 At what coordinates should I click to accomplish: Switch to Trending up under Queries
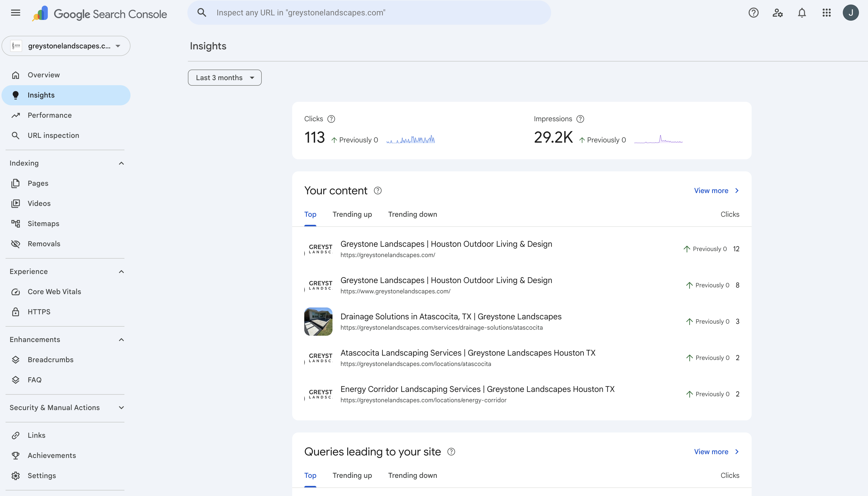[352, 475]
